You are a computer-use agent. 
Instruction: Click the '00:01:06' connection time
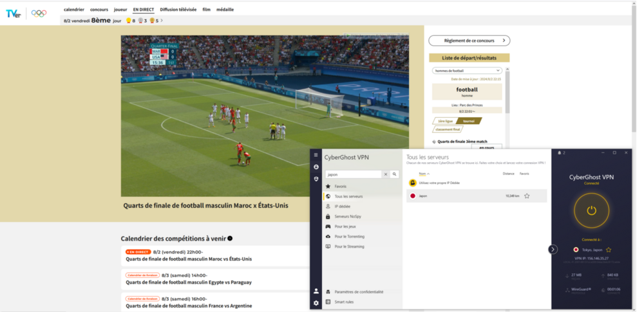click(614, 289)
